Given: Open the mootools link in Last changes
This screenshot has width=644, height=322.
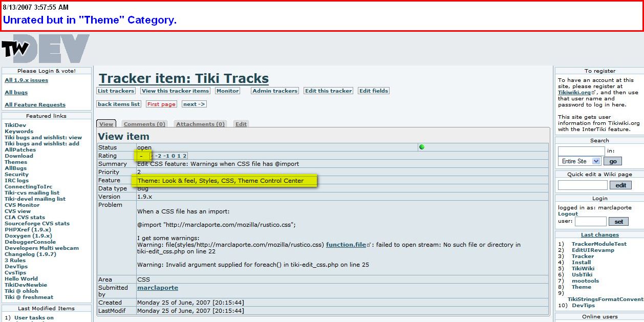Looking at the screenshot, I should tap(585, 281).
